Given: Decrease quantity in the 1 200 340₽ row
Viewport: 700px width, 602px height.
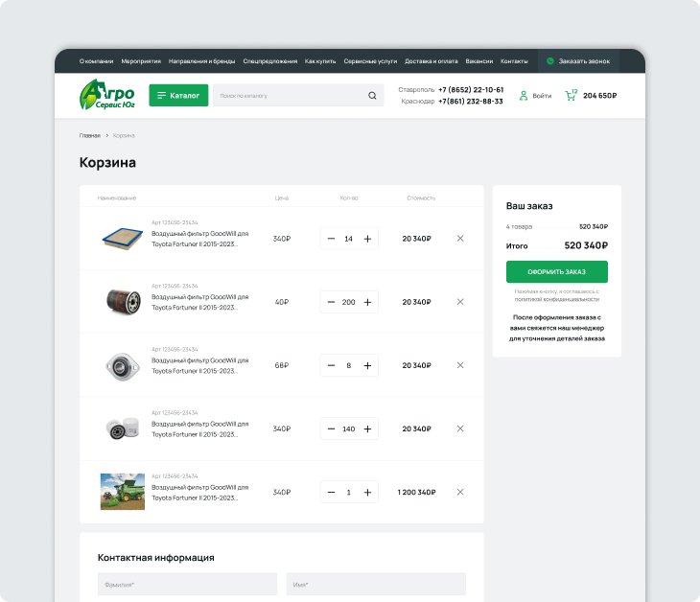Looking at the screenshot, I should coord(331,492).
